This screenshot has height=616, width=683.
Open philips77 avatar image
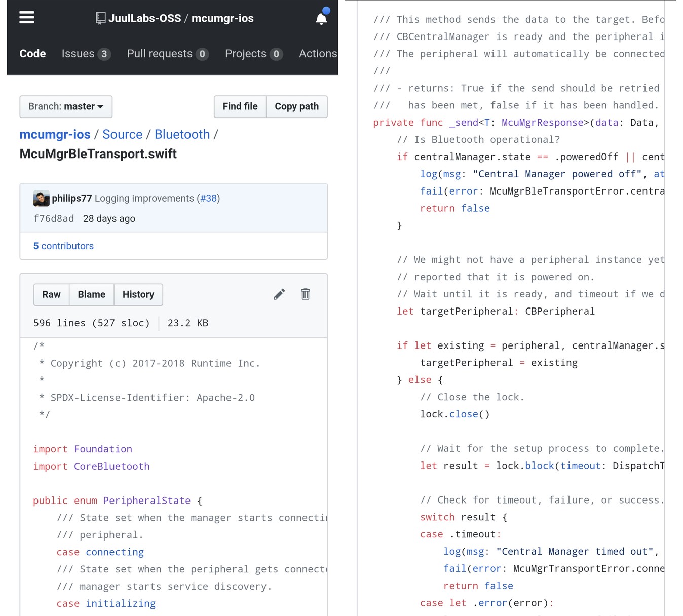(42, 198)
